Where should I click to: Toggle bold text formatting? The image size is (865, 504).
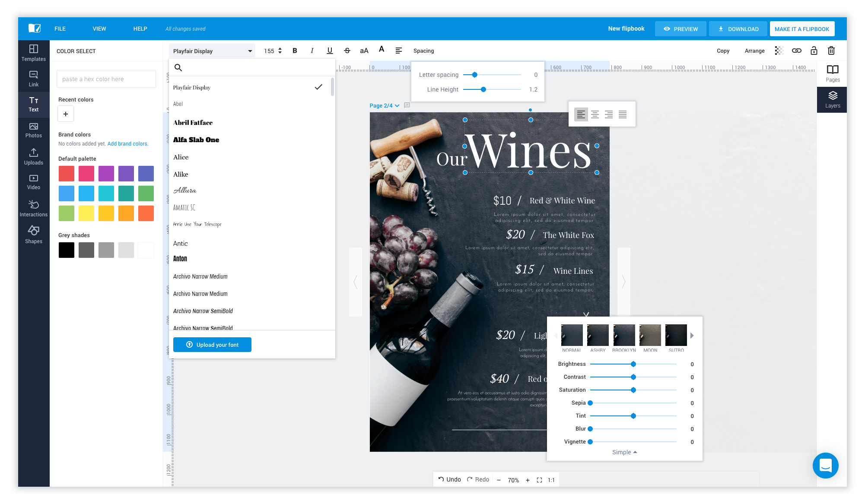295,51
